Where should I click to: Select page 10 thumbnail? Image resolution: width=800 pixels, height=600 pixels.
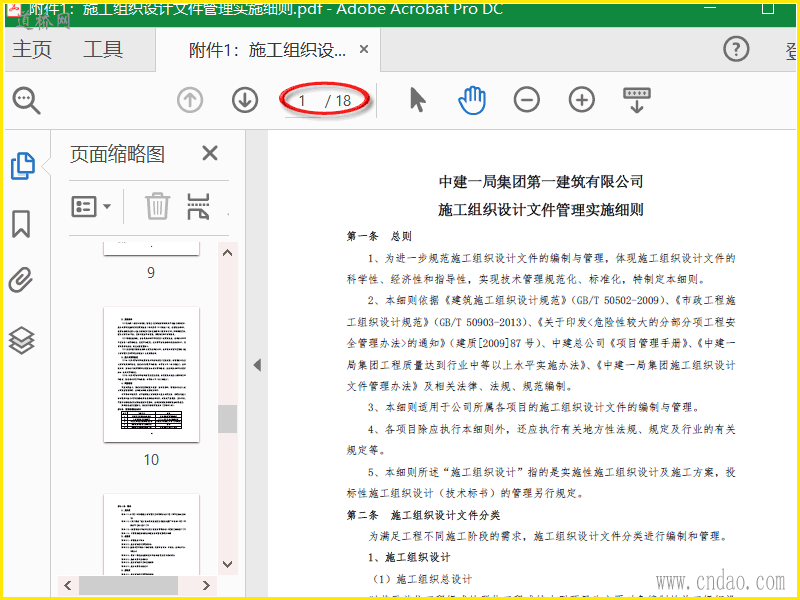click(x=151, y=374)
